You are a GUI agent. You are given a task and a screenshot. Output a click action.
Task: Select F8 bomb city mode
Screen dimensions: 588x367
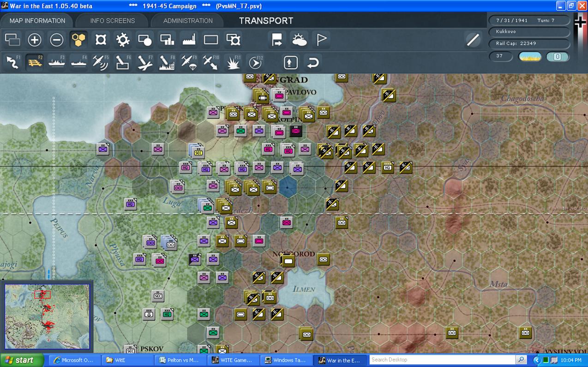[x=167, y=62]
